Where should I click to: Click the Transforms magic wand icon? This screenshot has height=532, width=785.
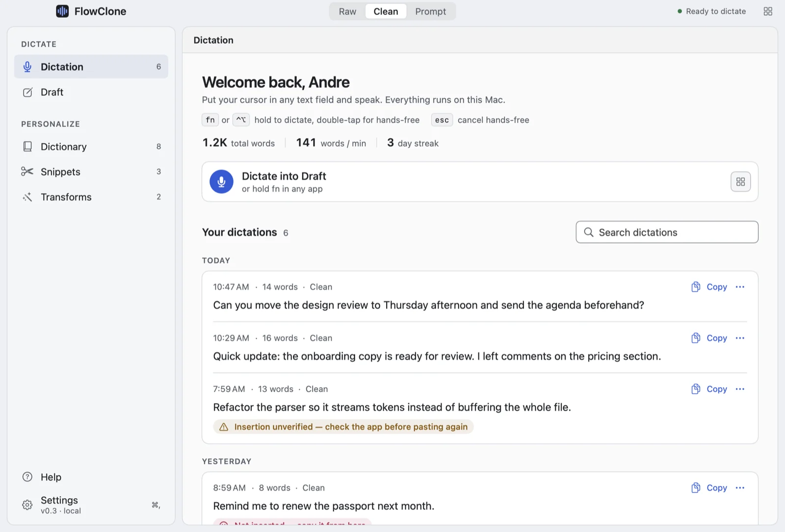[x=27, y=197]
